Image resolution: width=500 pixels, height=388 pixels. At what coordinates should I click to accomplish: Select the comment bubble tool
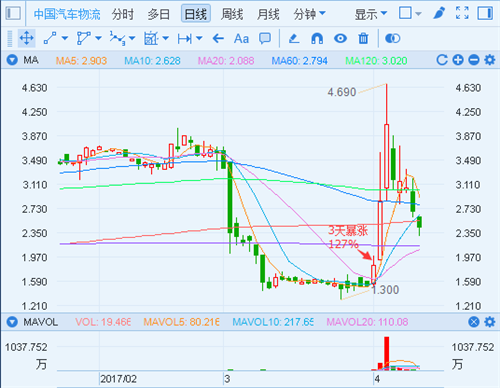click(265, 39)
